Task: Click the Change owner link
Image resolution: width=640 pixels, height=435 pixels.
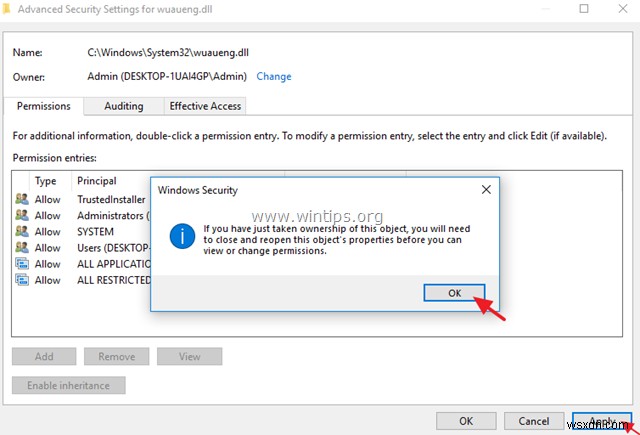Action: [273, 76]
